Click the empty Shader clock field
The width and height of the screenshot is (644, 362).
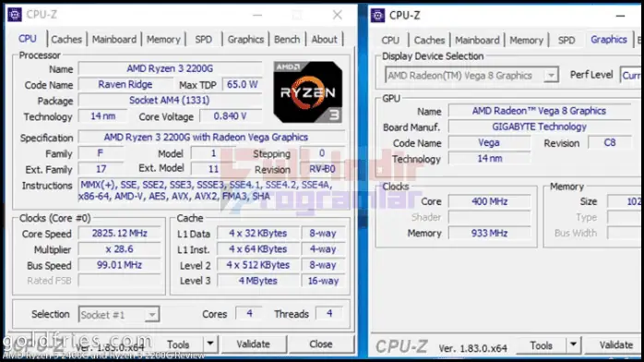(x=489, y=217)
